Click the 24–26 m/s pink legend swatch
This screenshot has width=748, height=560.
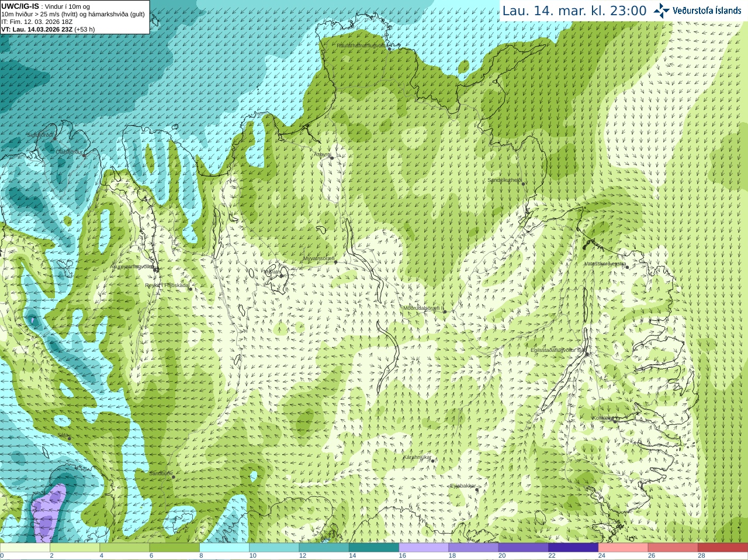click(x=623, y=548)
